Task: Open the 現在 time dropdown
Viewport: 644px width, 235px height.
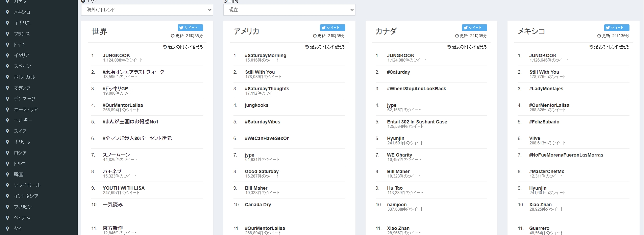Action: (289, 10)
